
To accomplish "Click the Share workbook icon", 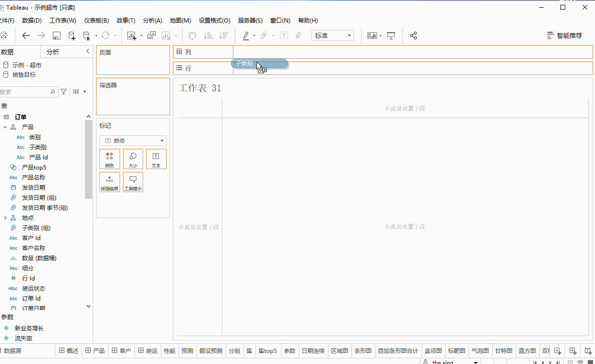I will tap(413, 36).
